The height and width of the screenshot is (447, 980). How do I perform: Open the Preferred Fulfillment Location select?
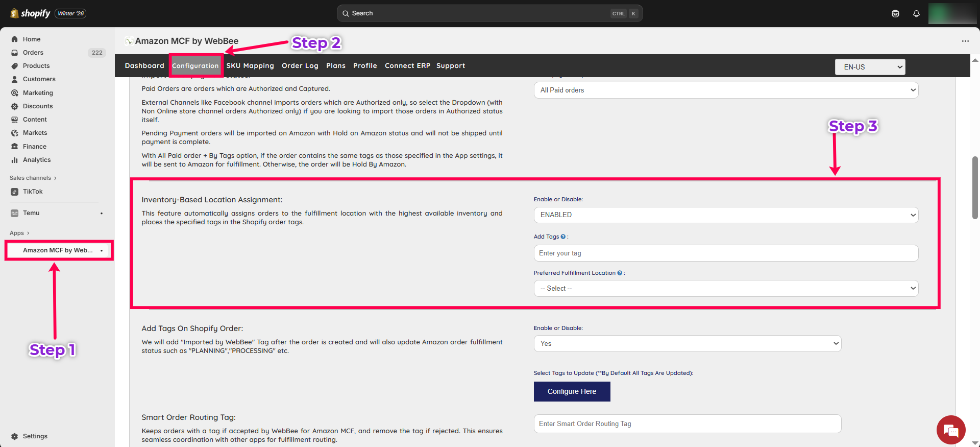[x=725, y=289]
